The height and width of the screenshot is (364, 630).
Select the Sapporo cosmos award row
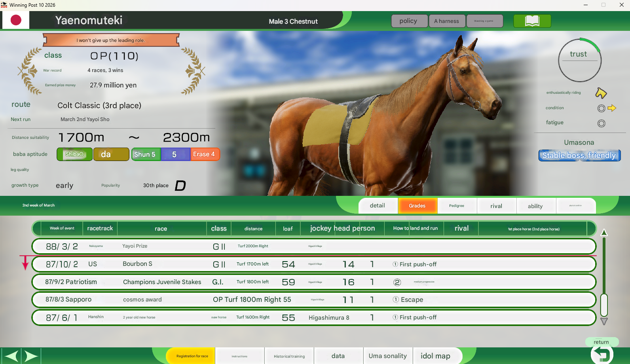[x=314, y=300]
